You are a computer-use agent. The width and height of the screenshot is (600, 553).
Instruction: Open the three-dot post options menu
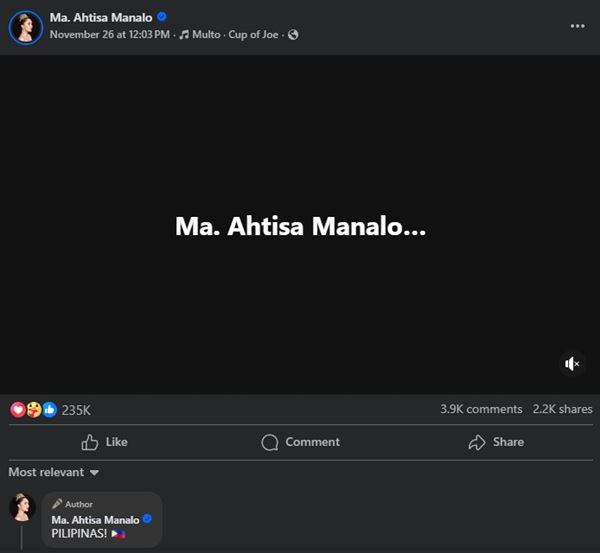coord(577,26)
